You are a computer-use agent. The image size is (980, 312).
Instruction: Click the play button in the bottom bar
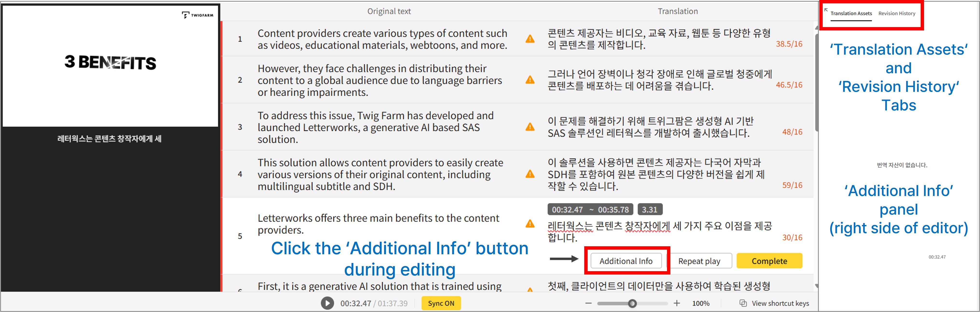click(x=327, y=303)
